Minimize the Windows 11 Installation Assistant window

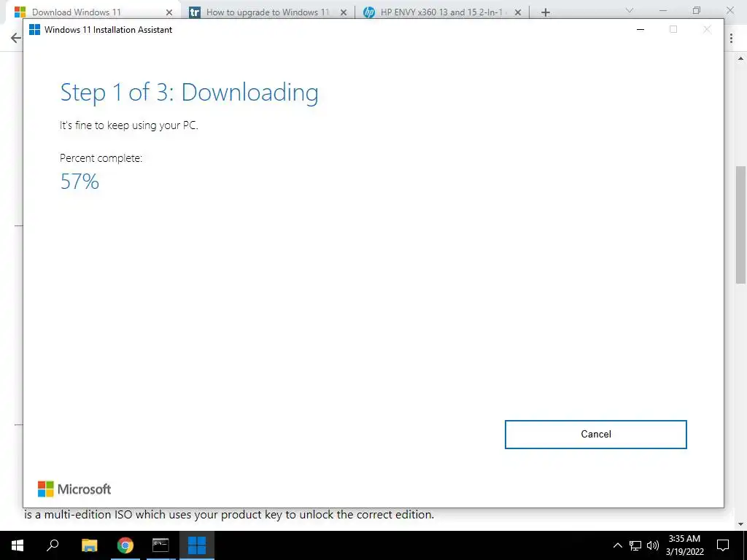[640, 29]
